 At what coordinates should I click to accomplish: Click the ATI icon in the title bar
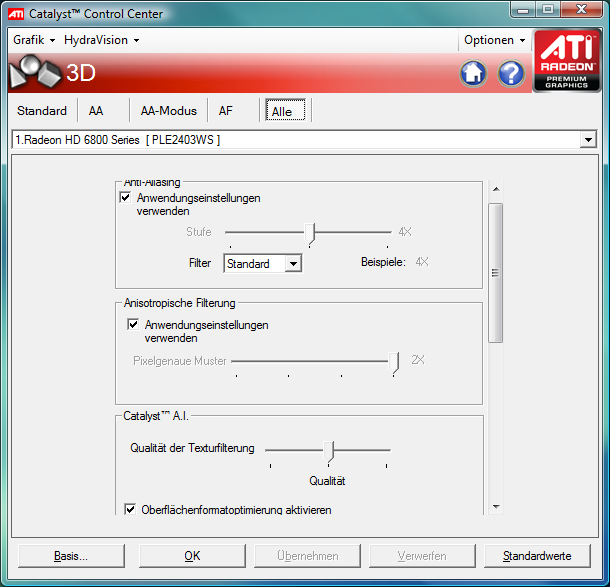point(16,14)
